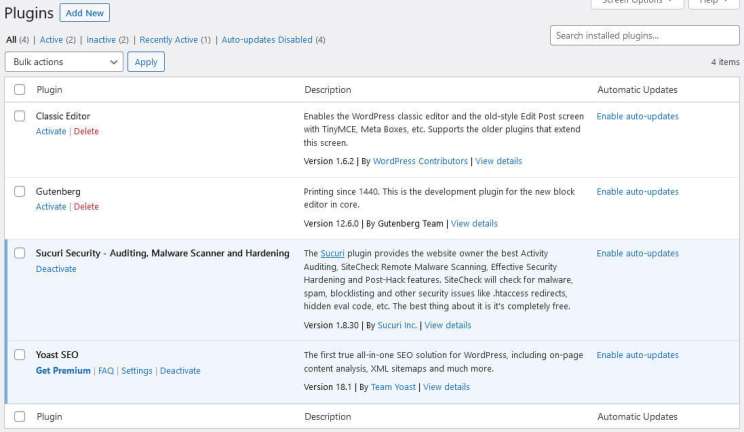Click the Add New plugin button
The image size is (744, 432).
coord(84,13)
